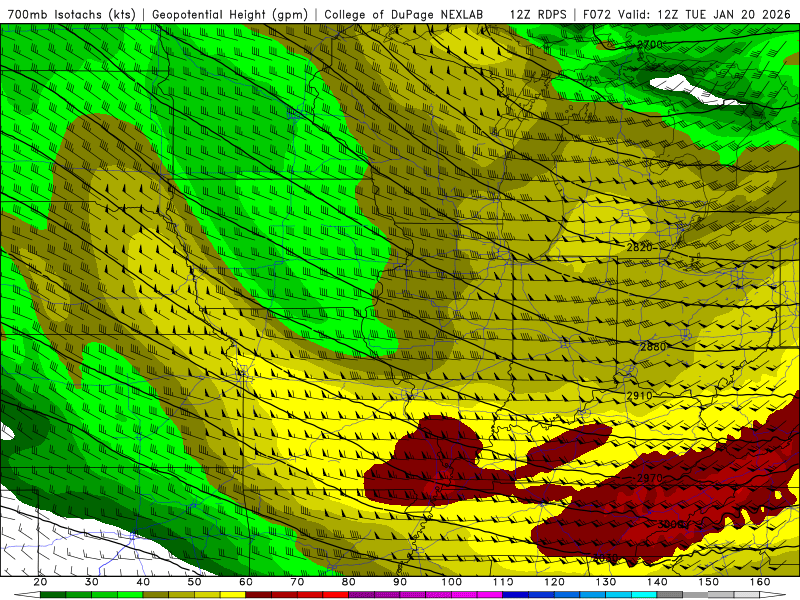Select the bright red legend swatch left of 80
Viewport: 800px width, 600px height.
[336, 595]
